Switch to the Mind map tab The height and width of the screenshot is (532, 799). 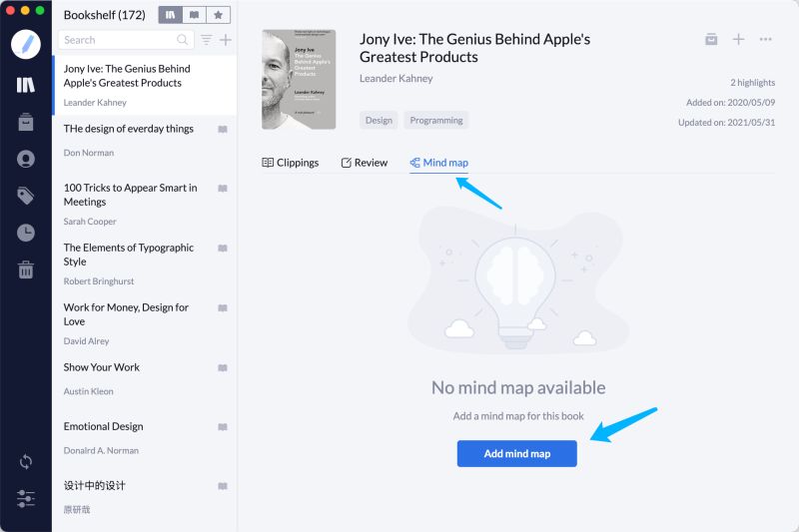tap(438, 163)
